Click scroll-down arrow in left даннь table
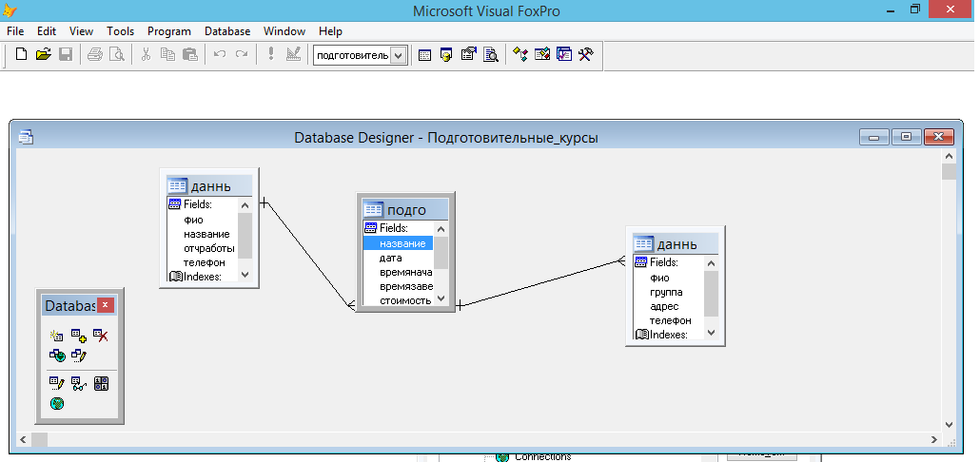This screenshot has width=980, height=462. [245, 274]
